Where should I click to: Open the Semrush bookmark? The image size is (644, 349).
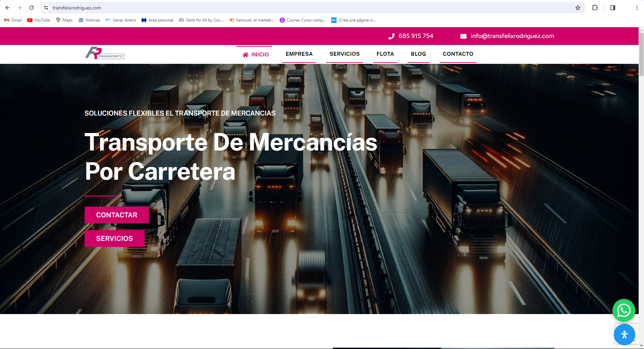252,20
